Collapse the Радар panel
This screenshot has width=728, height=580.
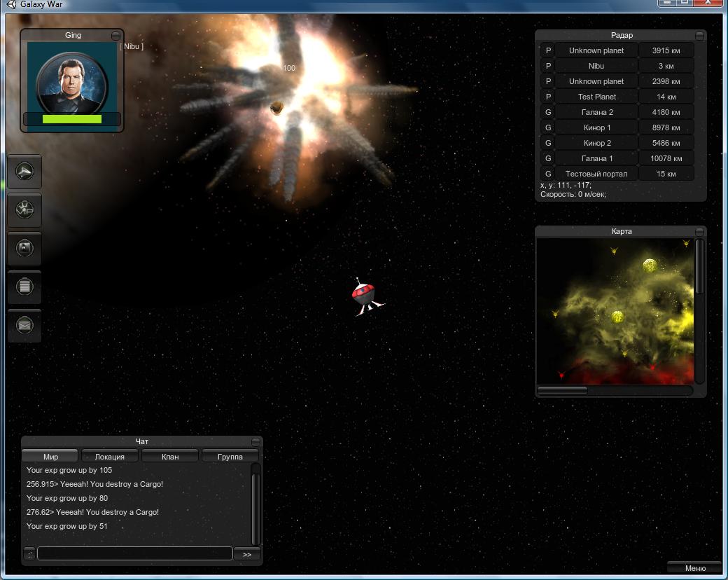pos(699,35)
